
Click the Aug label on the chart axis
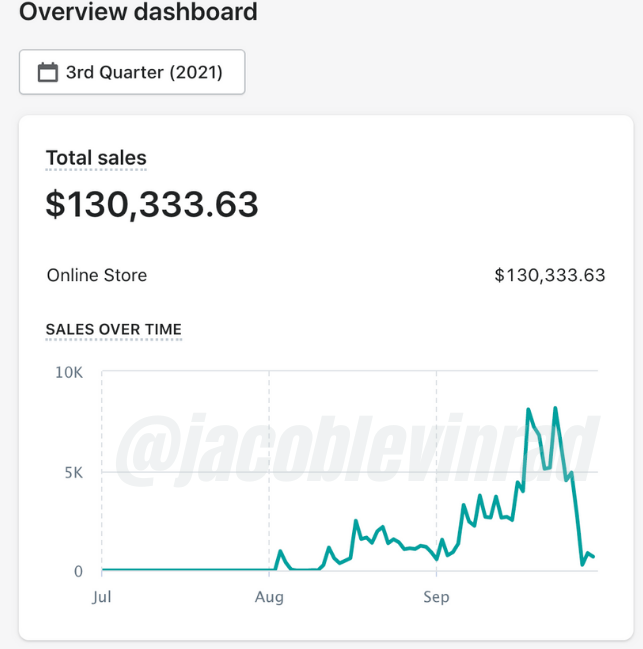point(269,597)
